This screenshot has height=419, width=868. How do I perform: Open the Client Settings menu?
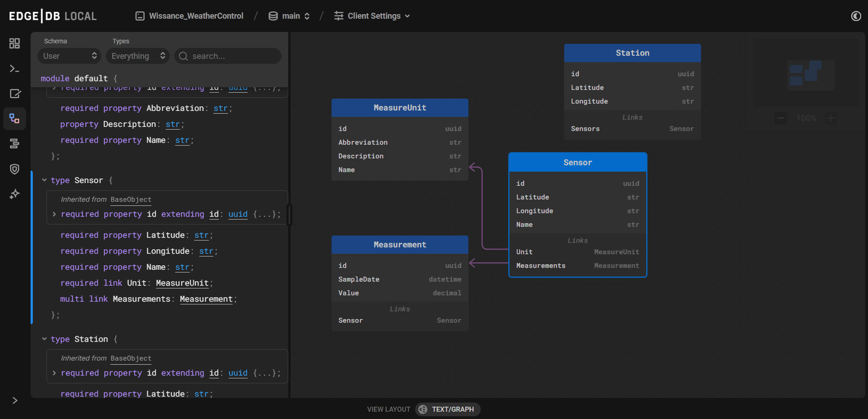[371, 16]
